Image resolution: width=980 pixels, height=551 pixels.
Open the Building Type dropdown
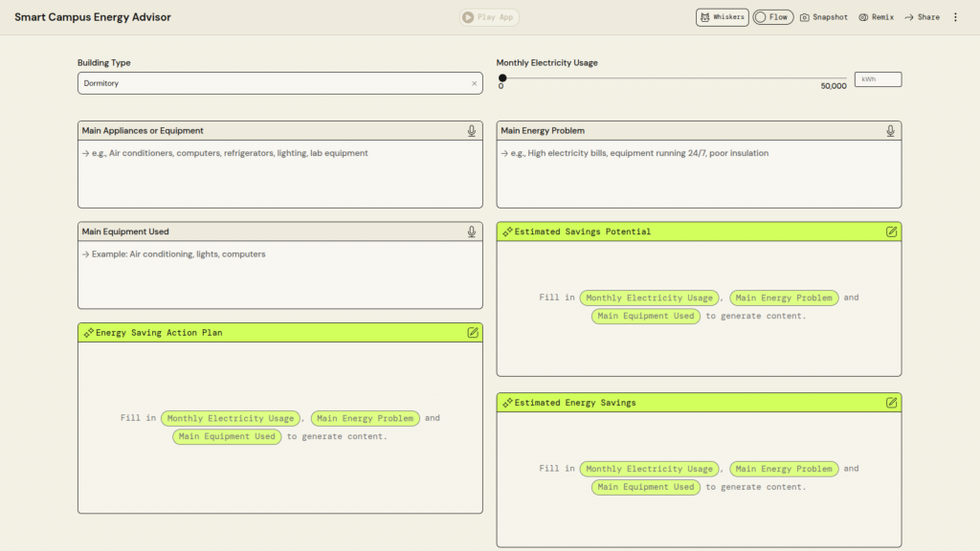point(273,83)
